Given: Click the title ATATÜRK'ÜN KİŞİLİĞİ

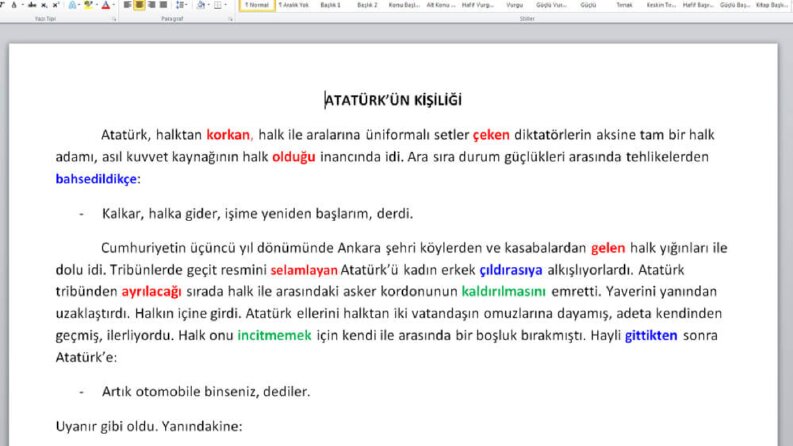Looking at the screenshot, I should tap(393, 100).
